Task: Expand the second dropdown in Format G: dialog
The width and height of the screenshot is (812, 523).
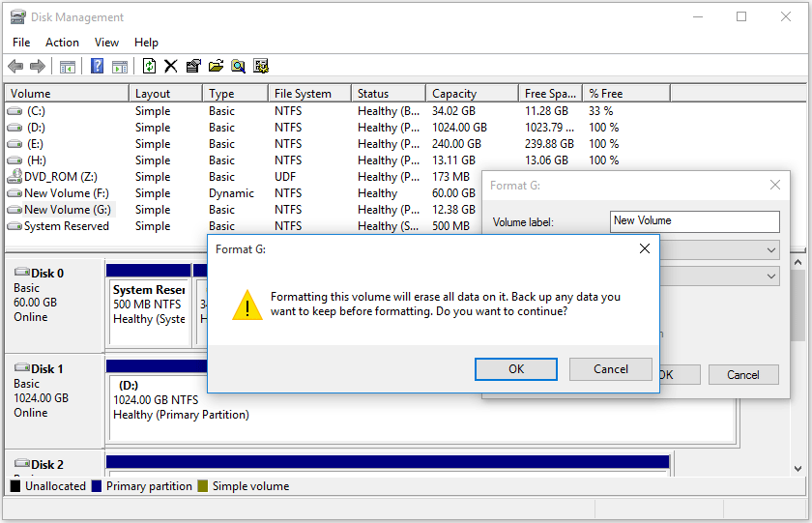Action: tap(771, 276)
